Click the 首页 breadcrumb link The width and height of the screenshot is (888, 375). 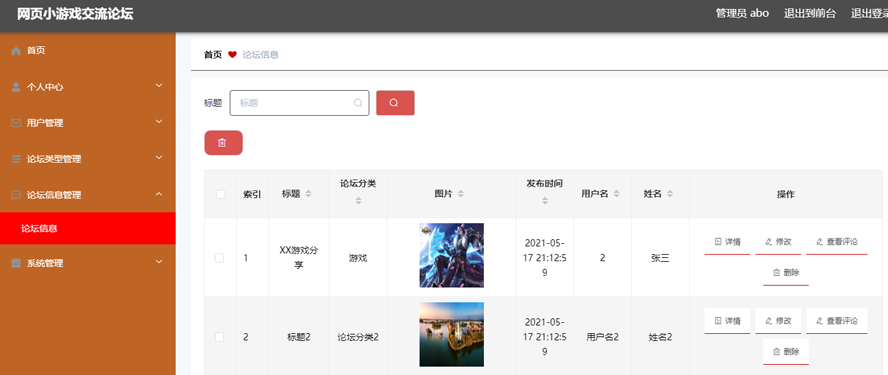point(213,55)
